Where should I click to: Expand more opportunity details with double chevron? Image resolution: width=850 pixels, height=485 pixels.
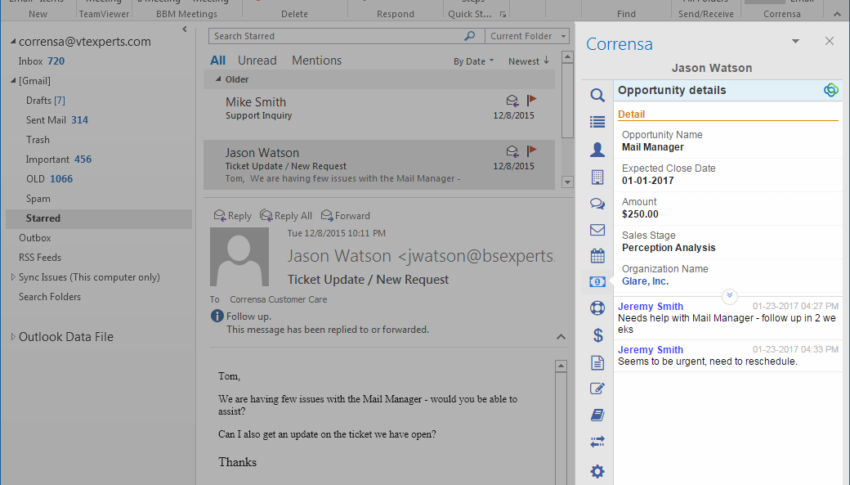pyautogui.click(x=729, y=296)
